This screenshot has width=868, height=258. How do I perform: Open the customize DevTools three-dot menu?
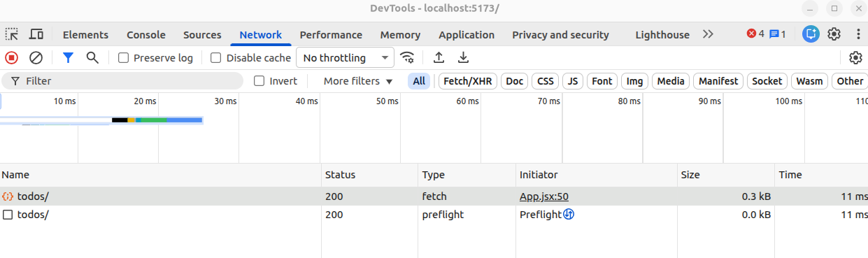858,34
